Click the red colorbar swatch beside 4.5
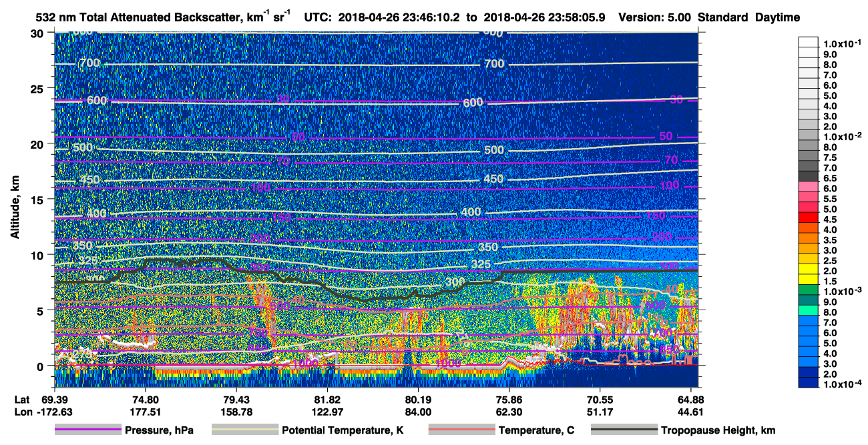This screenshot has width=868, height=445. [809, 217]
